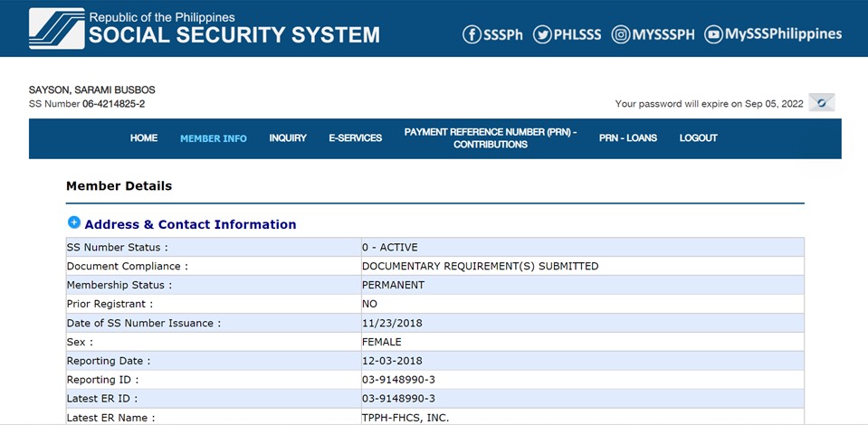Open the PRN - LOANS menu
868x425 pixels.
click(x=628, y=138)
